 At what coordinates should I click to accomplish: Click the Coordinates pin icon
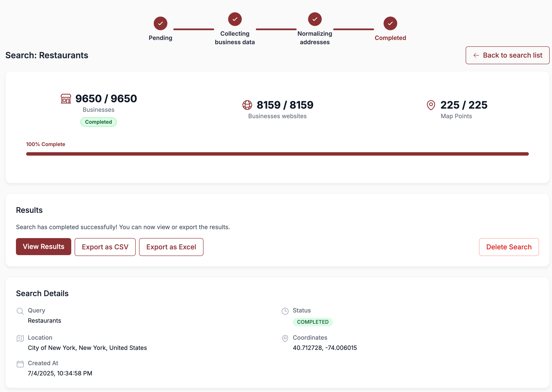click(285, 338)
